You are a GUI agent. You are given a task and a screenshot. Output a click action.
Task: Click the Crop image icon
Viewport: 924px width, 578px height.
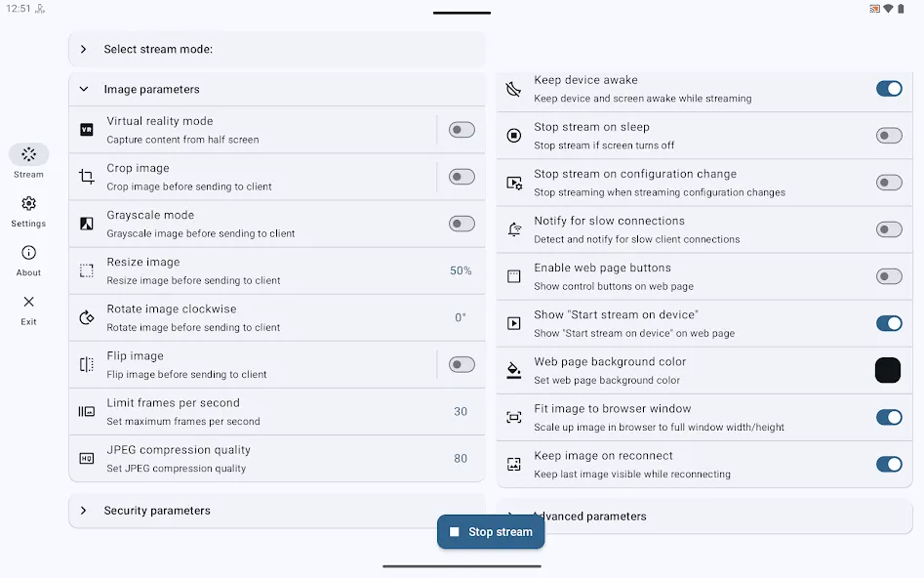(87, 177)
